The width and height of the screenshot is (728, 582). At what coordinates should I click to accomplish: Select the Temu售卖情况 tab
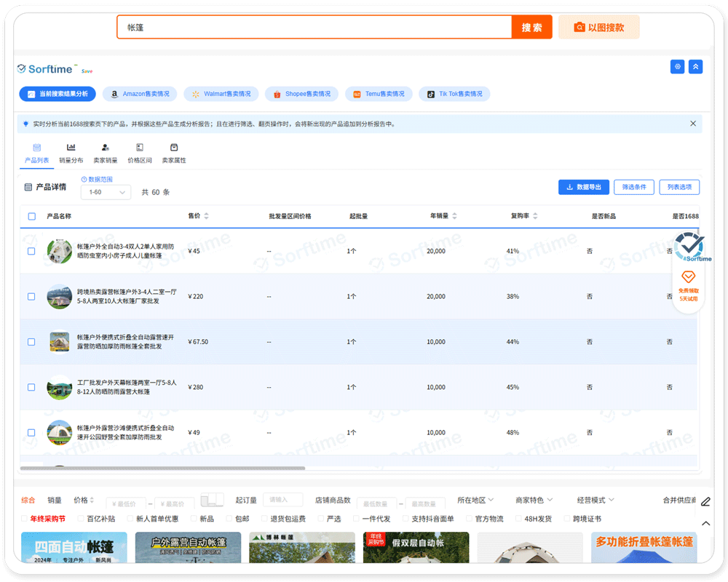tap(379, 94)
